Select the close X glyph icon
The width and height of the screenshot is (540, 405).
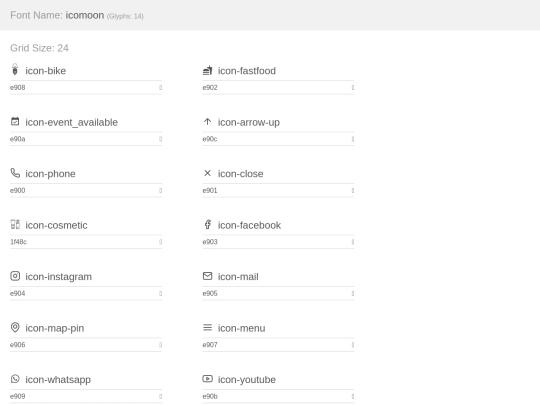point(207,173)
